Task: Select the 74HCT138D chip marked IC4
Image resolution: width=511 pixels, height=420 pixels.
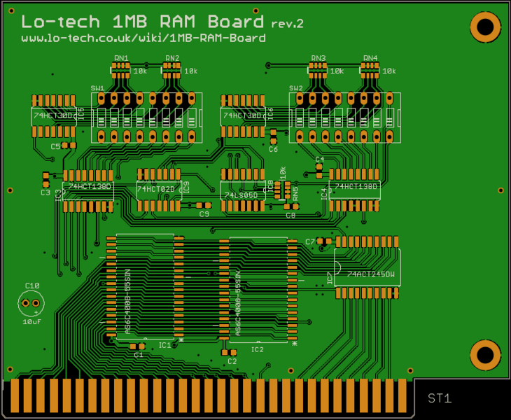Action: tap(355, 190)
